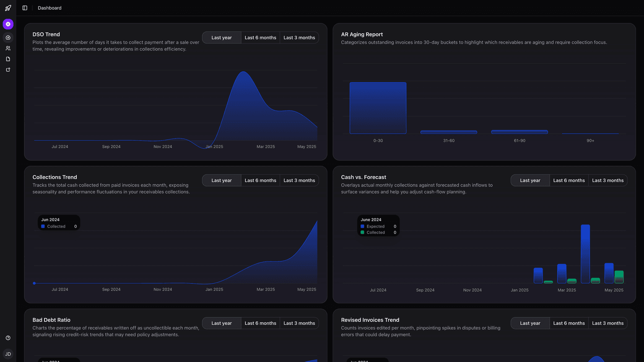The image size is (644, 362).
Task: Enable Last 6 months on Cash vs. Forecast
Action: pyautogui.click(x=569, y=180)
